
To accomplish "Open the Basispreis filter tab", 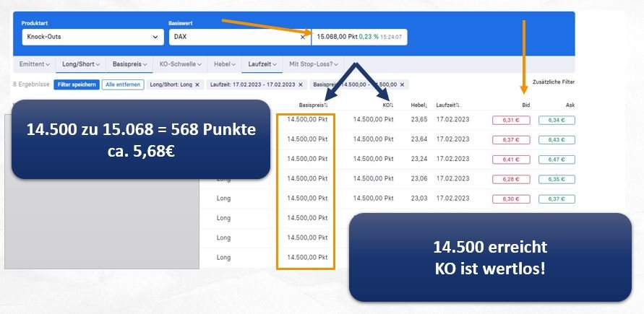I will [130, 64].
